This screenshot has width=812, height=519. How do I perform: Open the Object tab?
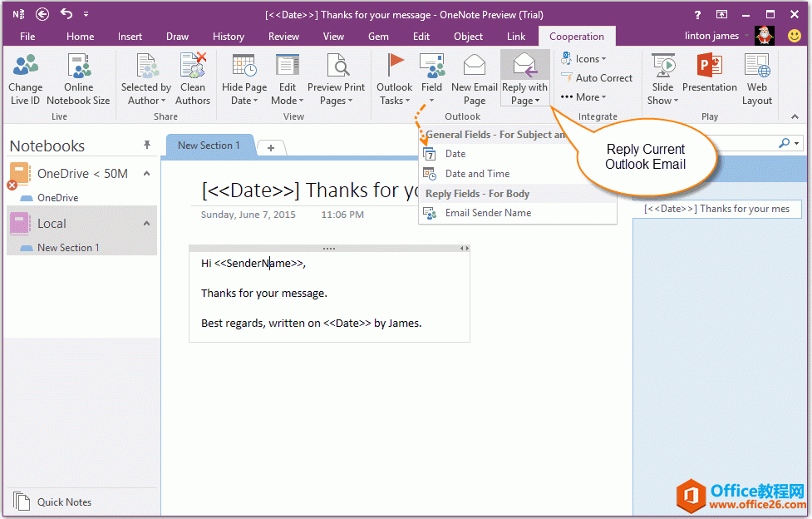click(x=468, y=37)
